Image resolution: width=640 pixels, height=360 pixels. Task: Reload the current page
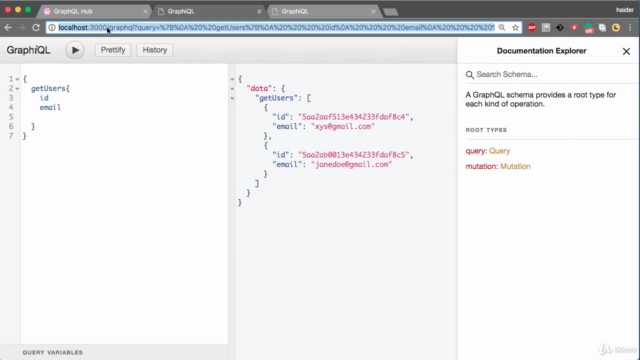36,27
